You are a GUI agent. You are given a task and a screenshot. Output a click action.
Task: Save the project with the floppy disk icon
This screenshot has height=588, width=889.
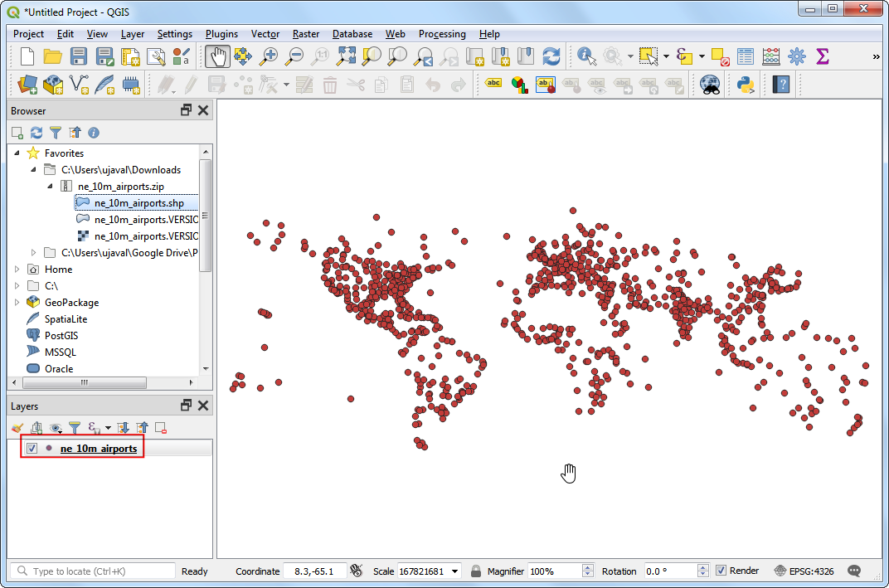[x=79, y=56]
